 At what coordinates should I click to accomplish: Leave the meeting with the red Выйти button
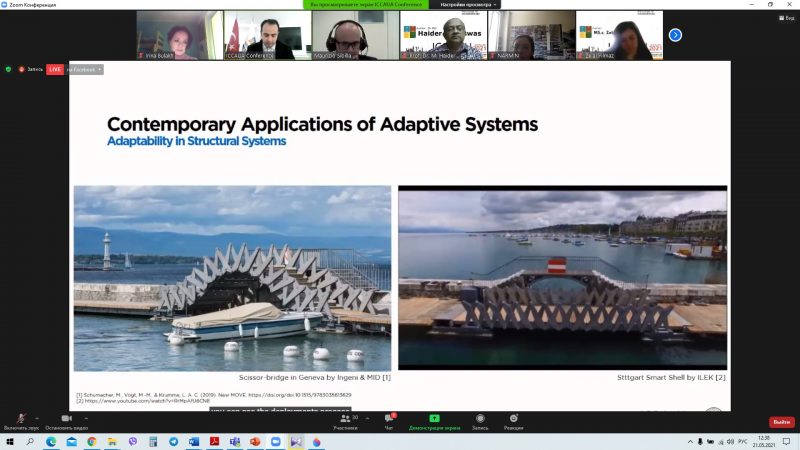782,422
